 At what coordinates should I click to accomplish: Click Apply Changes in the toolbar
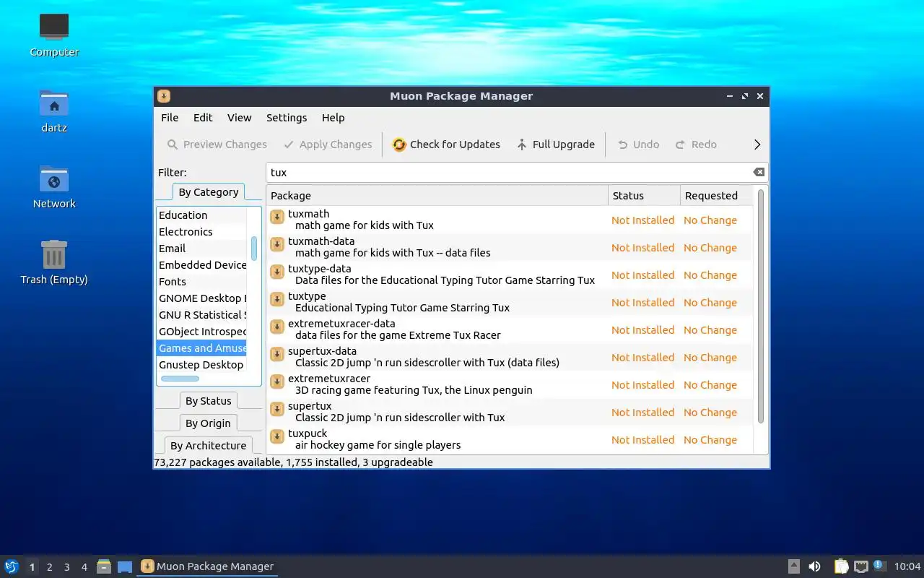328,144
